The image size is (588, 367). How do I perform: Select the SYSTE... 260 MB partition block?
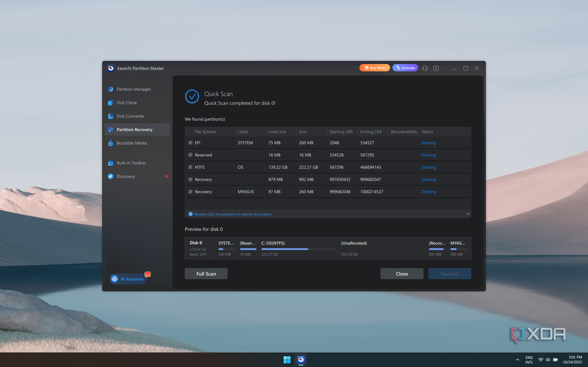click(x=226, y=248)
